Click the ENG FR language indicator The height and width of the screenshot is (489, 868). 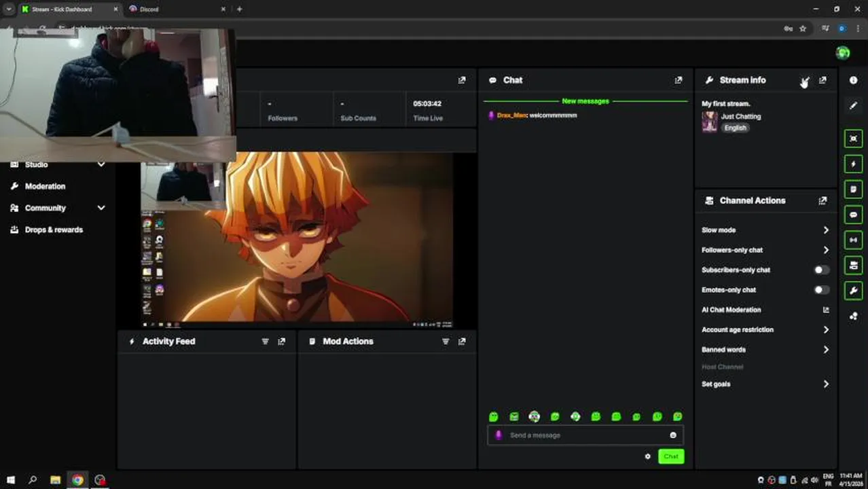pyautogui.click(x=828, y=479)
